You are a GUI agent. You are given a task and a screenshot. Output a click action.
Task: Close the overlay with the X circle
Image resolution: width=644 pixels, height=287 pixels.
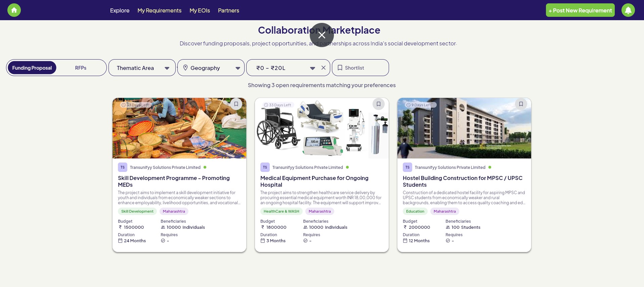(x=322, y=35)
